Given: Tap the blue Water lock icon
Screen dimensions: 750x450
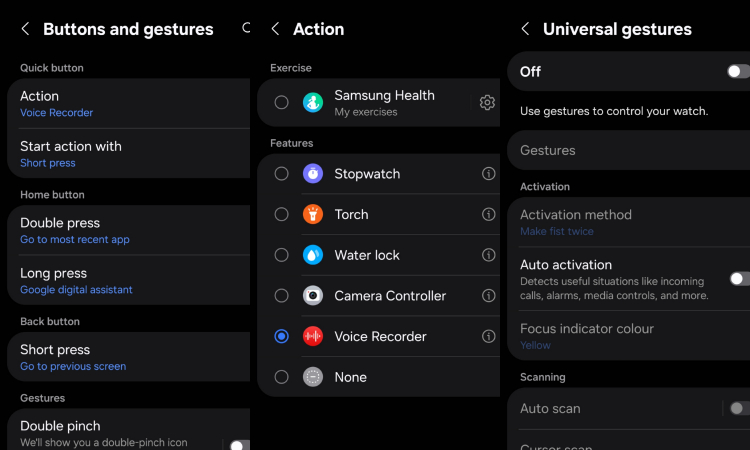Looking at the screenshot, I should tap(313, 255).
